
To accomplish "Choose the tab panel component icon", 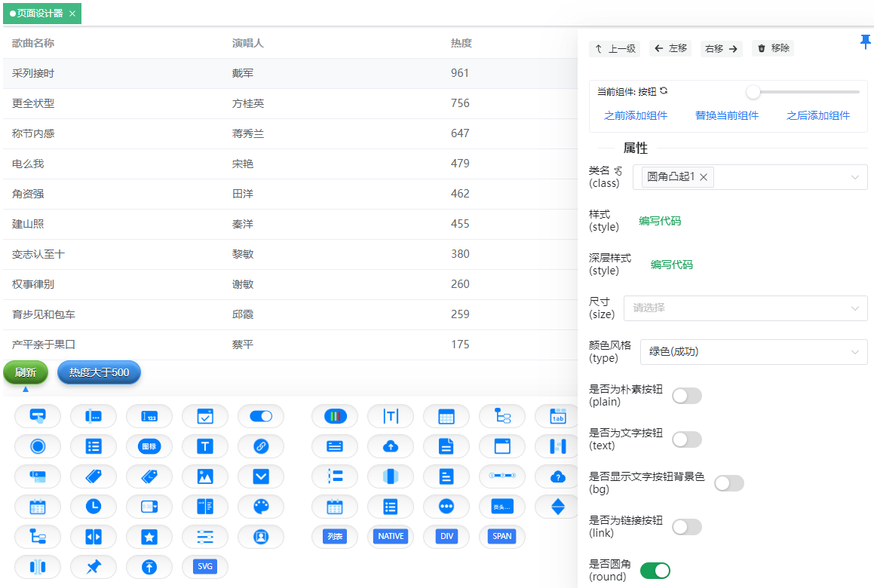I will pos(557,416).
